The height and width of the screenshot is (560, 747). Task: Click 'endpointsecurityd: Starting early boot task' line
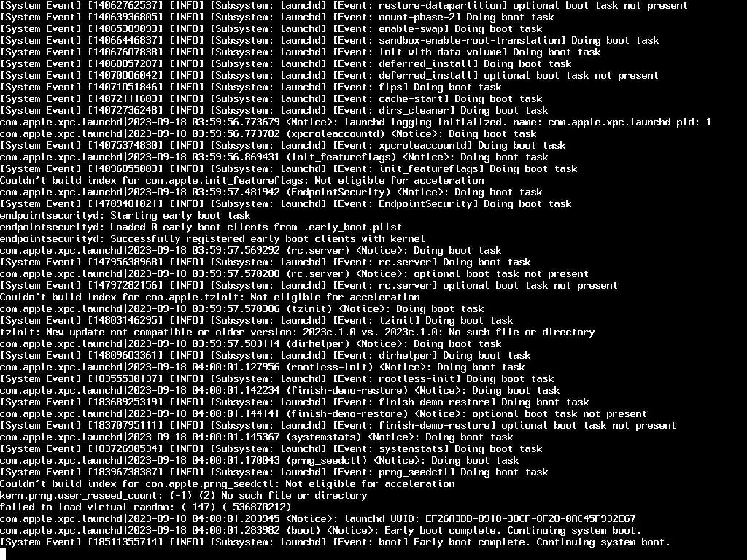click(x=125, y=215)
